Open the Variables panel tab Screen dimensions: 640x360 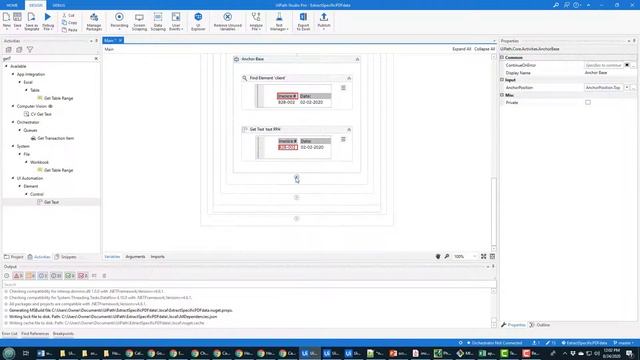112,257
